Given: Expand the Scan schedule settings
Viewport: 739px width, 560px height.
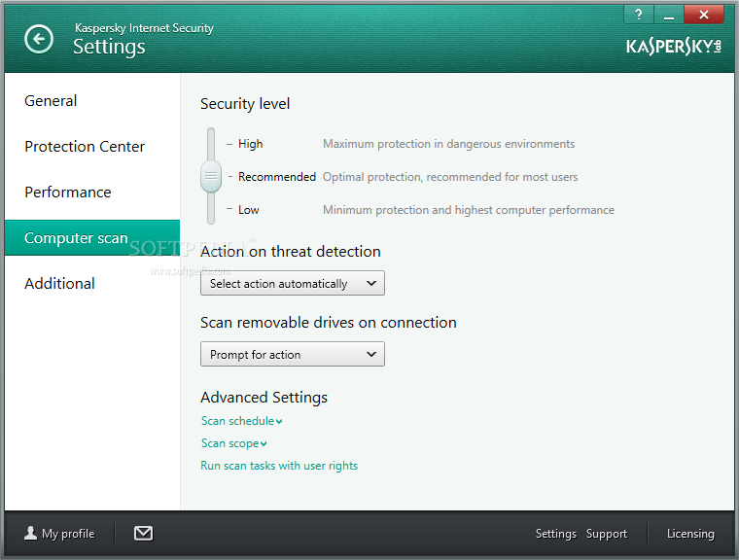Looking at the screenshot, I should pyautogui.click(x=242, y=421).
